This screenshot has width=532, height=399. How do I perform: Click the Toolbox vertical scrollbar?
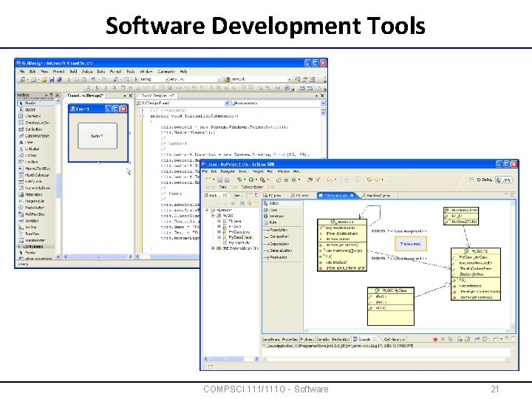pos(58,179)
